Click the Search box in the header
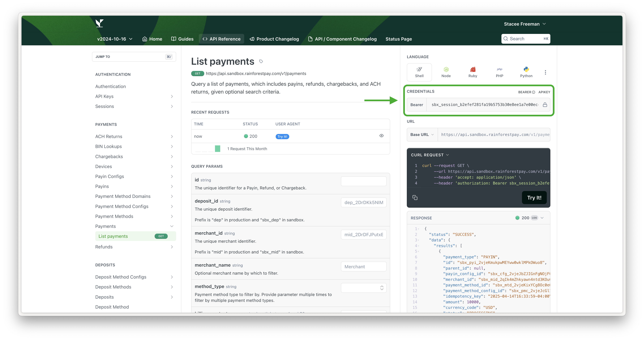This screenshot has height=340, width=644. [526, 39]
